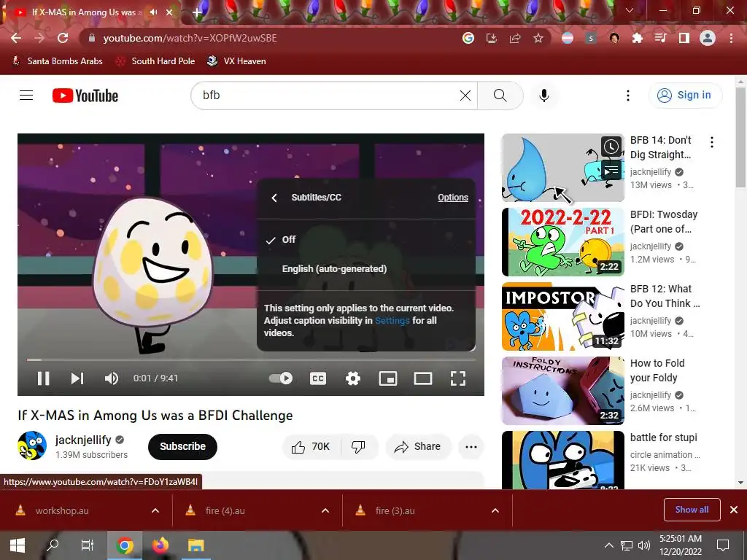Viewport: 747px width, 560px height.
Task: Open BFDI: Twosday video thumbnail
Action: tap(563, 242)
